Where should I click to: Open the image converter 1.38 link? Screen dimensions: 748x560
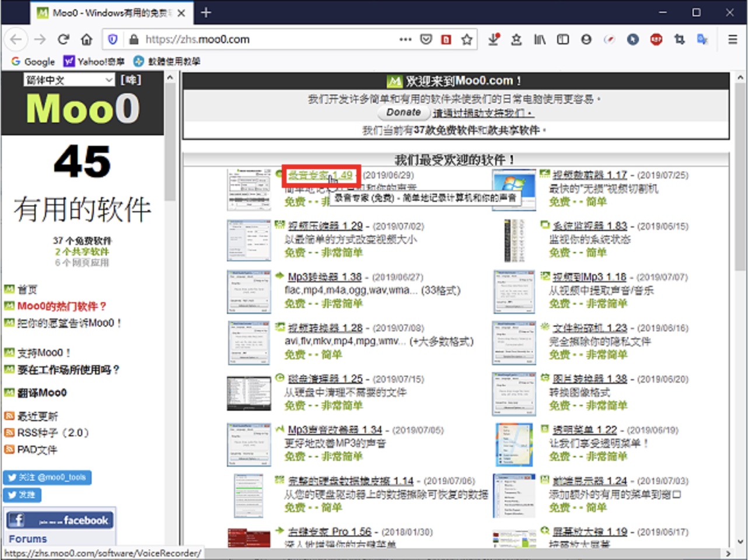(x=590, y=379)
